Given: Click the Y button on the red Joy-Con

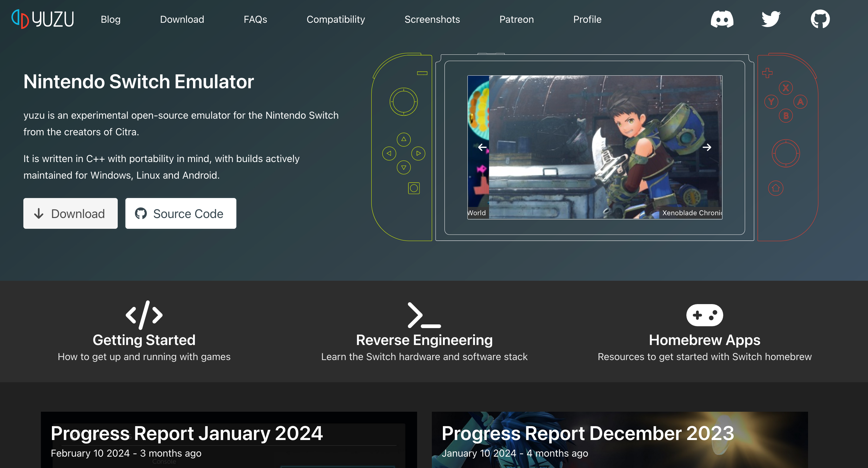Looking at the screenshot, I should pos(771,102).
